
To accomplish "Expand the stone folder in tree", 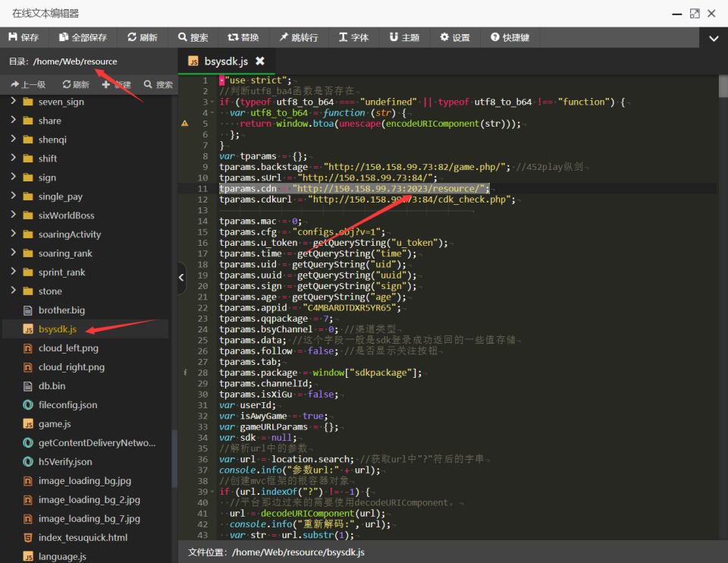I will (x=14, y=291).
